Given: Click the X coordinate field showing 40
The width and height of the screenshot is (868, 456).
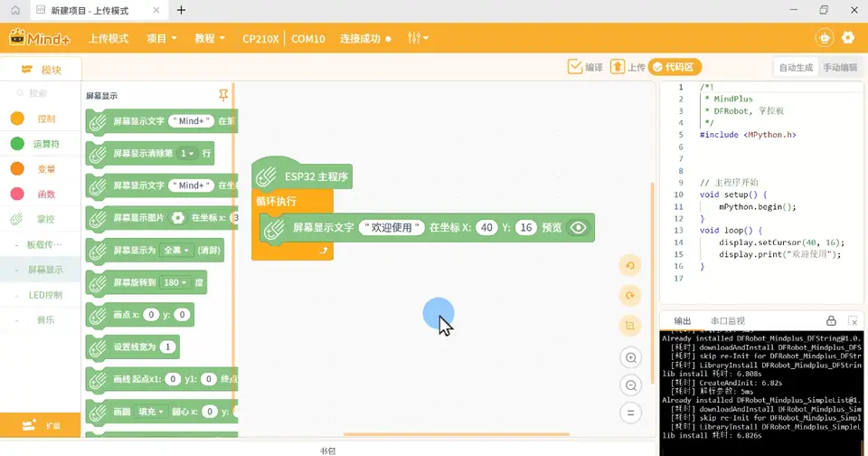Looking at the screenshot, I should (486, 228).
